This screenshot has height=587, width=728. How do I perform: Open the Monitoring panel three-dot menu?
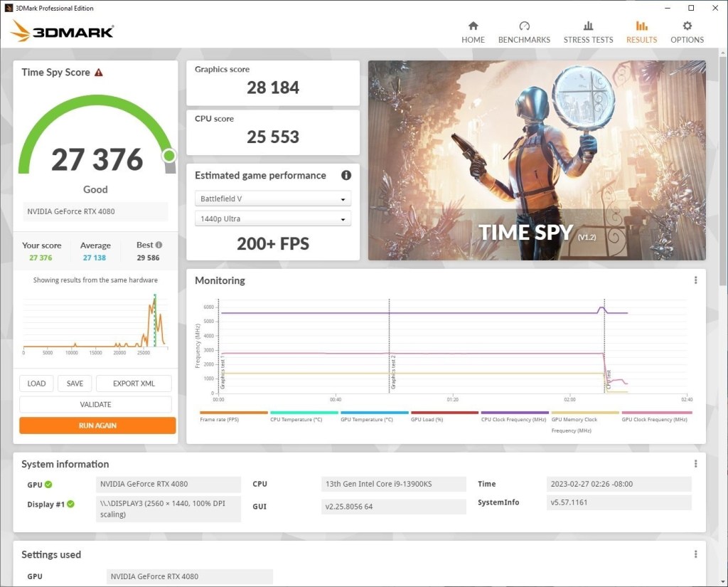pyautogui.click(x=695, y=280)
